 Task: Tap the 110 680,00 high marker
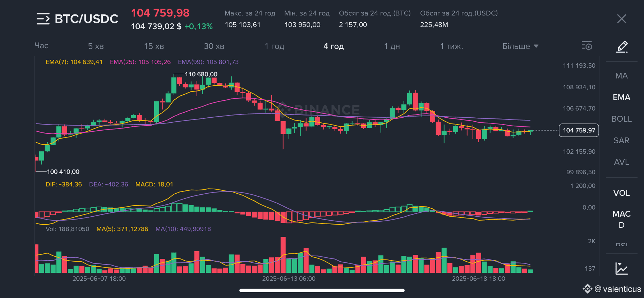tap(201, 74)
